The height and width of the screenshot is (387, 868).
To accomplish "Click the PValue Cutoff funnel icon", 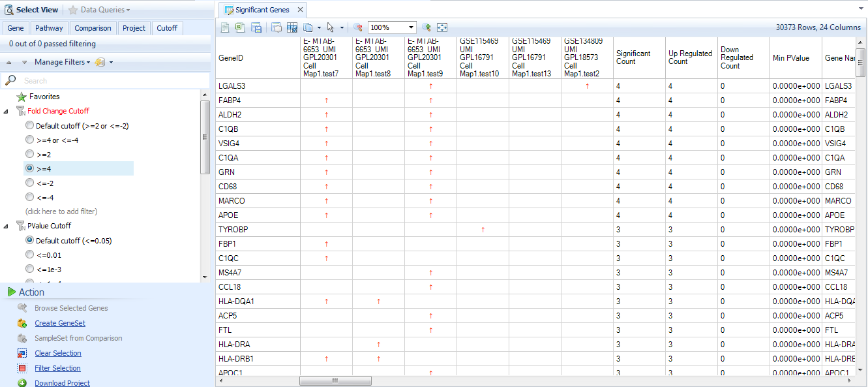I will pyautogui.click(x=21, y=226).
